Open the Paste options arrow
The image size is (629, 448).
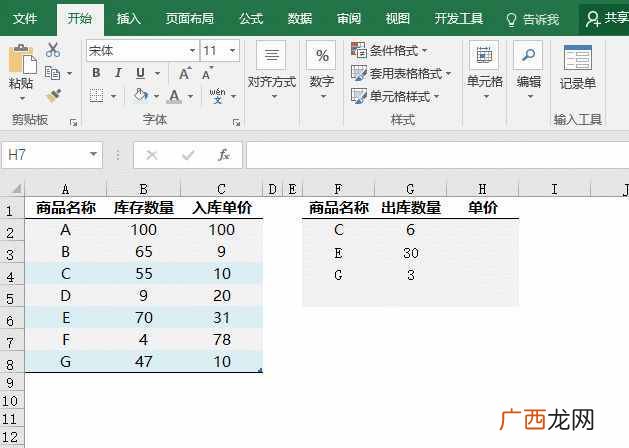coord(22,98)
